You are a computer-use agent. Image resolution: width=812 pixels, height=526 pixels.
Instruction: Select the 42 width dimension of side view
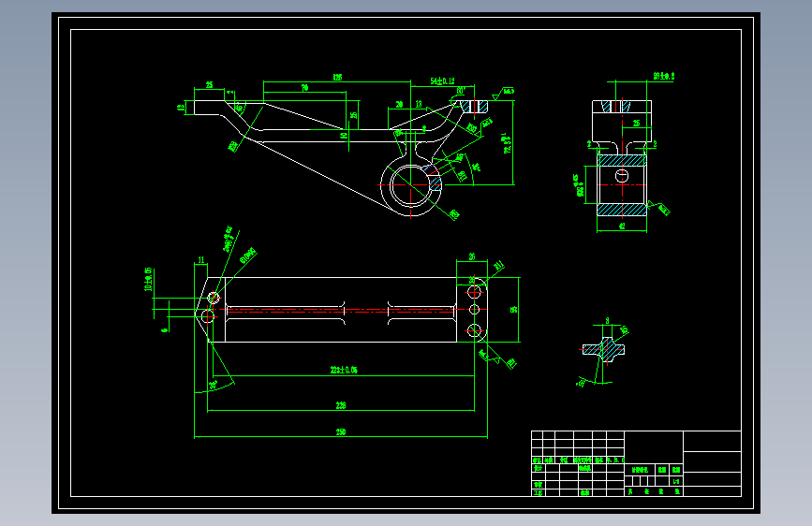pos(622,226)
